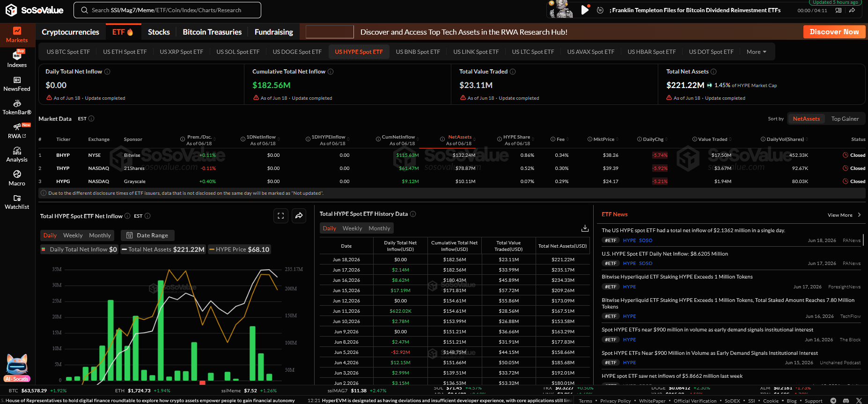Viewport: 868px width, 404px height.
Task: Select the US SOL Spot ETF tab
Action: pyautogui.click(x=238, y=52)
